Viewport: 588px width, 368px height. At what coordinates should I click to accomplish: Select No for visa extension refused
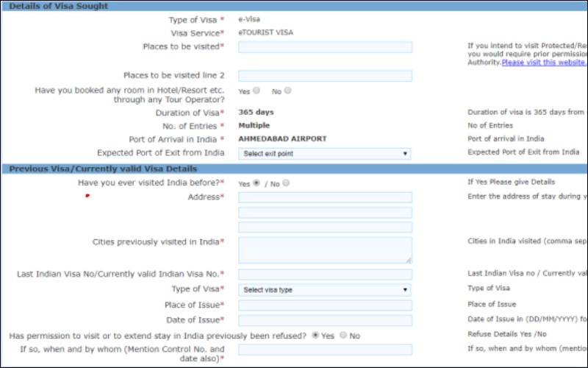coord(344,335)
